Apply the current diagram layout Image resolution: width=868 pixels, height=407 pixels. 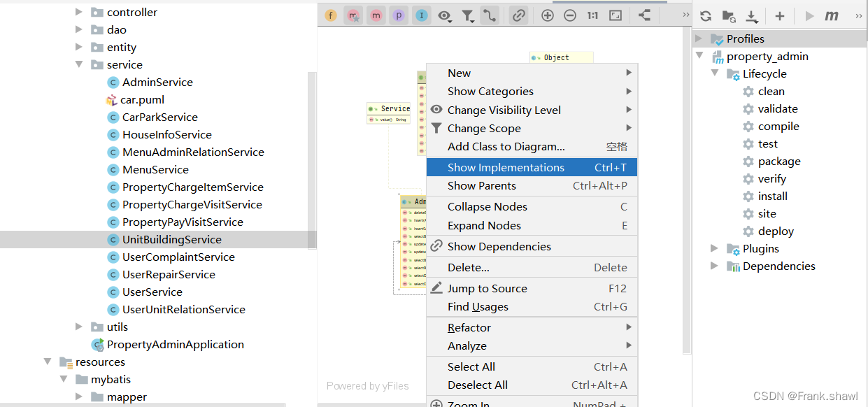coord(644,15)
